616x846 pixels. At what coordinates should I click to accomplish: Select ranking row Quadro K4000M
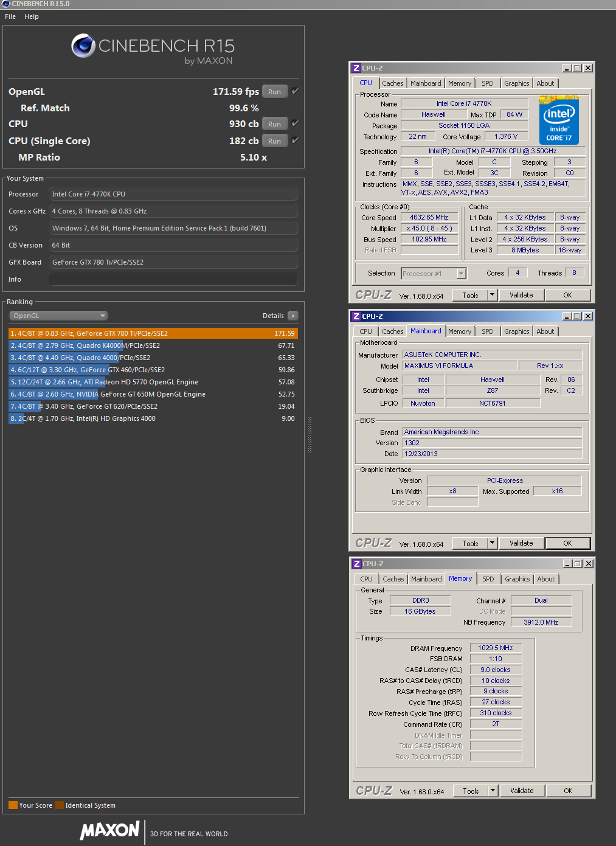tap(153, 345)
